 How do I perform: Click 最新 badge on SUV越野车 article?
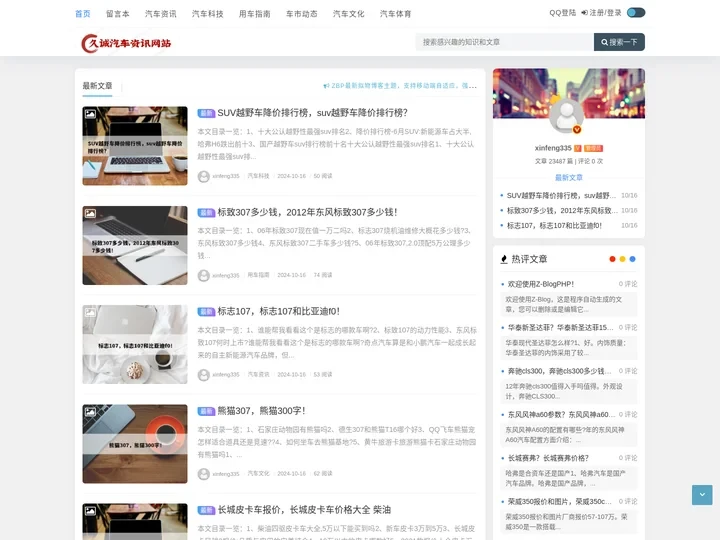(x=206, y=113)
